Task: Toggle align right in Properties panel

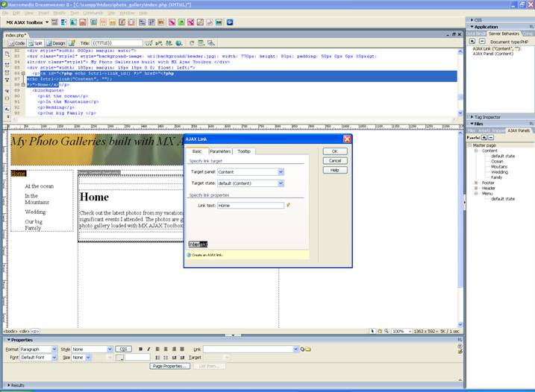Action: click(x=174, y=349)
